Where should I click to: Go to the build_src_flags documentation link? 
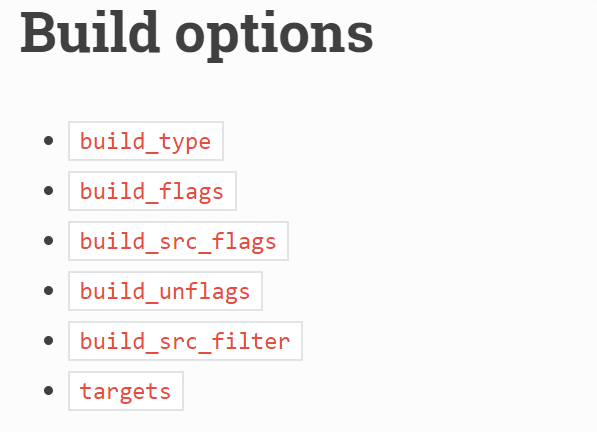pyautogui.click(x=179, y=241)
